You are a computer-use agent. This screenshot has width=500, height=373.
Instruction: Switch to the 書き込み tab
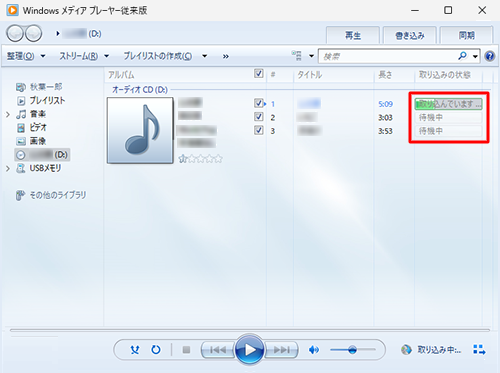click(410, 35)
